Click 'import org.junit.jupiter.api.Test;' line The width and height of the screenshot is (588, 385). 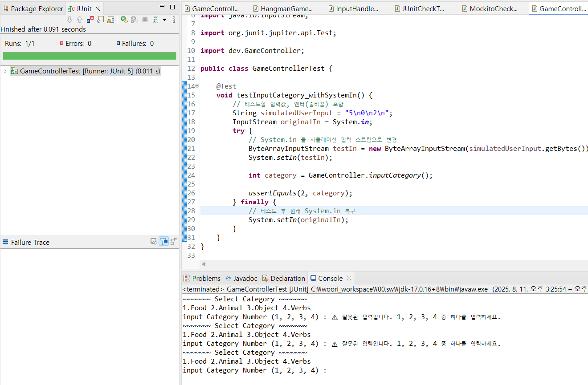(268, 33)
